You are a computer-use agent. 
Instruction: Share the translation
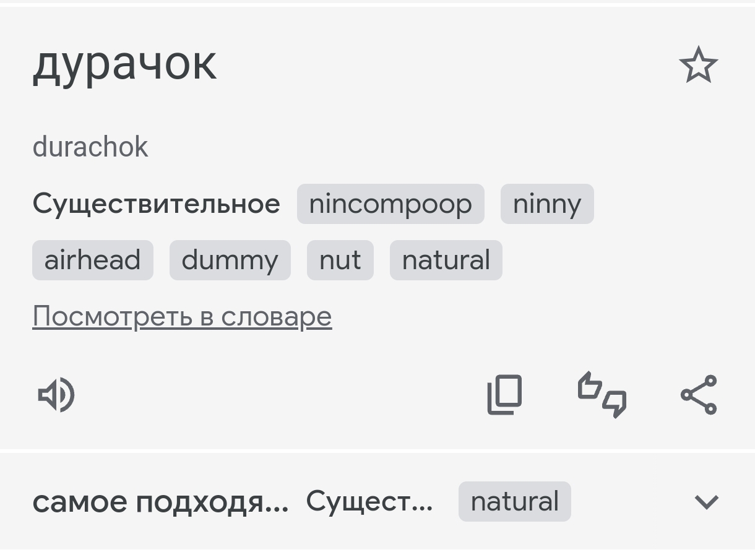[x=699, y=395]
